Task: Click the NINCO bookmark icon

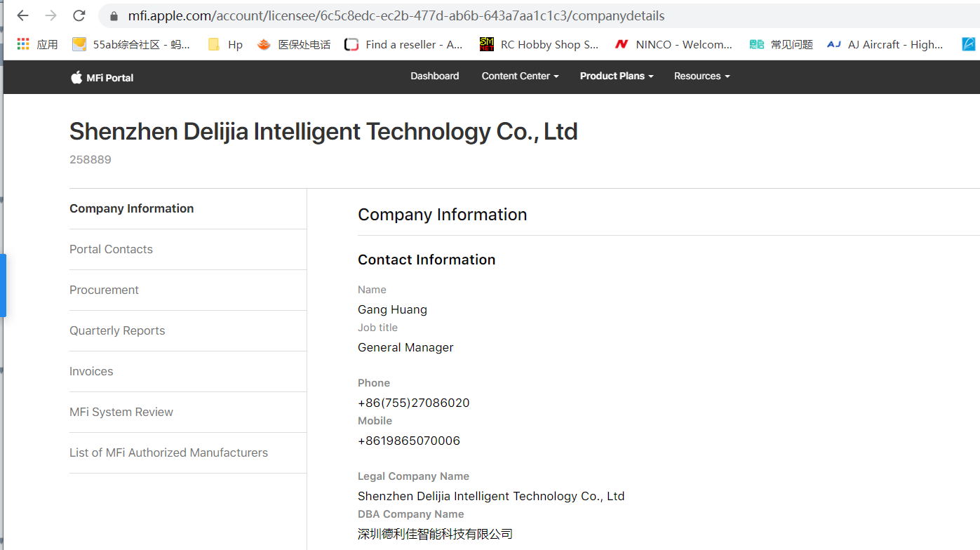Action: pyautogui.click(x=621, y=44)
